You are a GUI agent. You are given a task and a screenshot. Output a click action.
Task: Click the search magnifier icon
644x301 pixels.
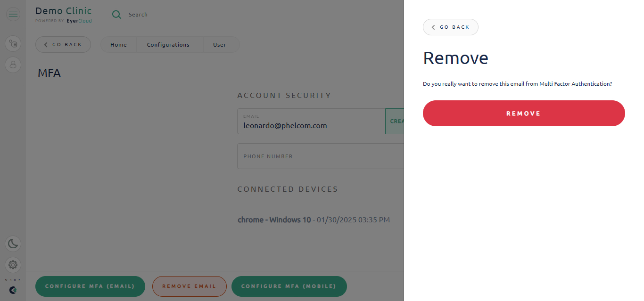[x=116, y=15]
